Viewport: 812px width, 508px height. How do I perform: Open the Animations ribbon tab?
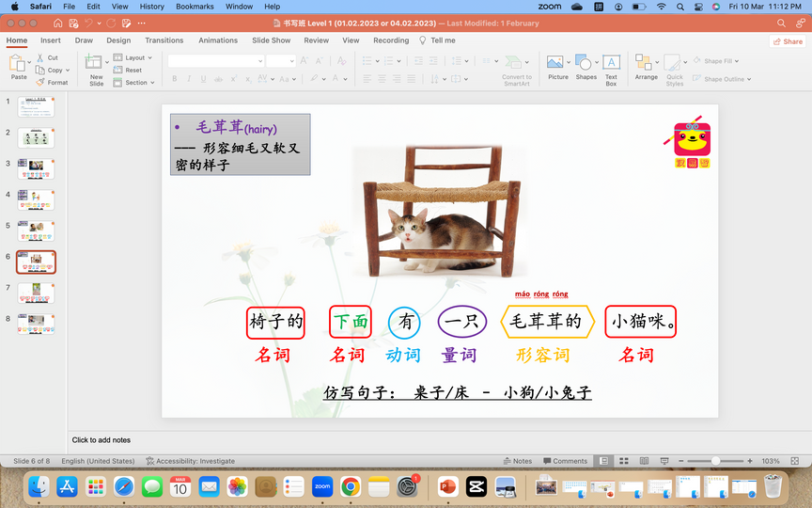pyautogui.click(x=218, y=40)
